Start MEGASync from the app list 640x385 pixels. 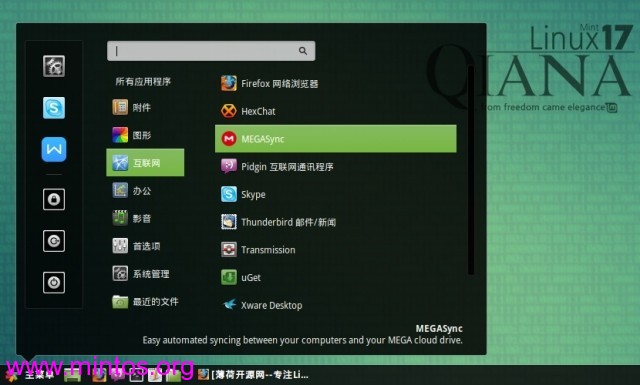click(x=336, y=139)
